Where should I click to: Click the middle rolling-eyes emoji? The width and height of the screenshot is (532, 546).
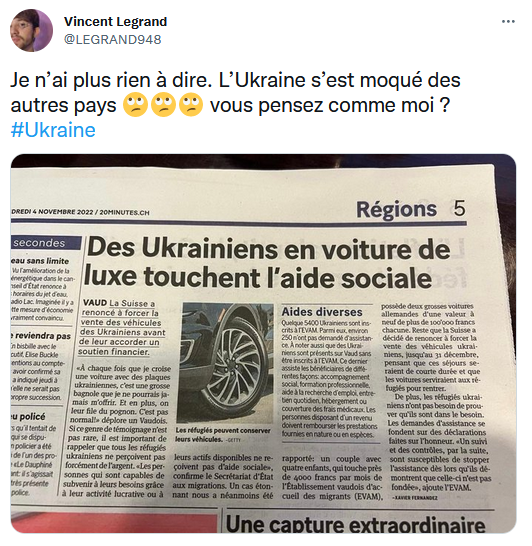coord(163,105)
